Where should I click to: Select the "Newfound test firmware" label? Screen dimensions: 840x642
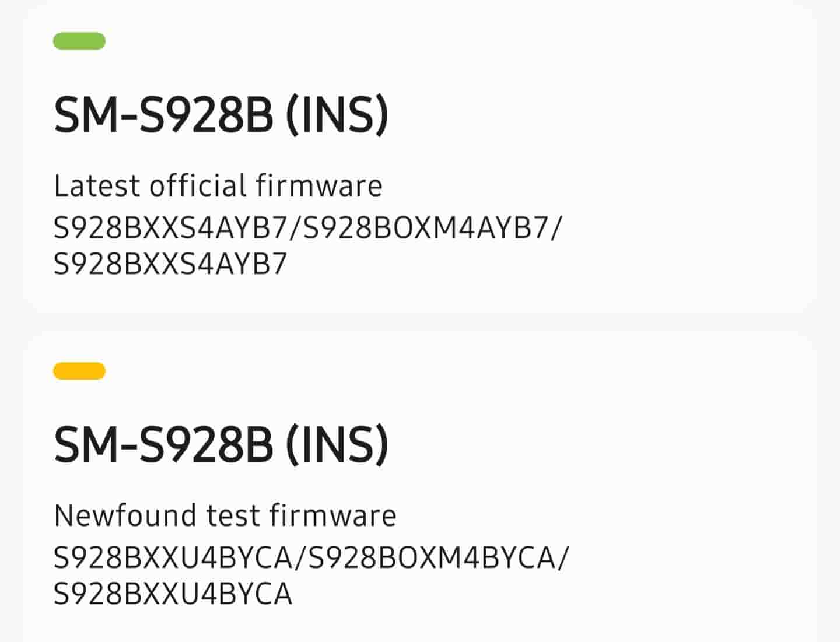[225, 516]
